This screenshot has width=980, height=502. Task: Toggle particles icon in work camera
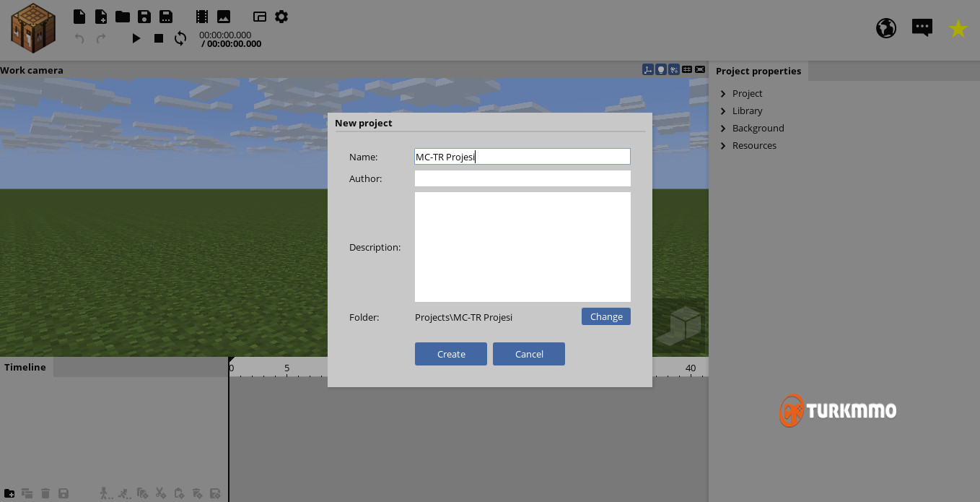tap(674, 69)
